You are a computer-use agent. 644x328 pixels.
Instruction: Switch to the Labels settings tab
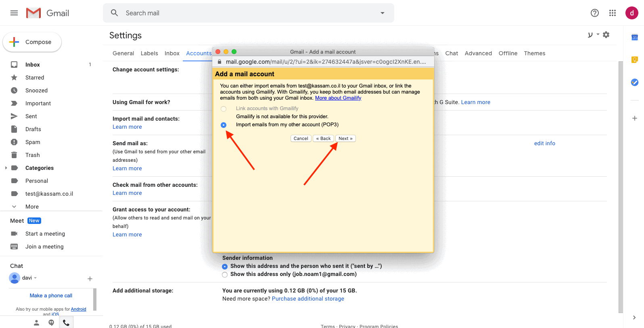click(149, 53)
